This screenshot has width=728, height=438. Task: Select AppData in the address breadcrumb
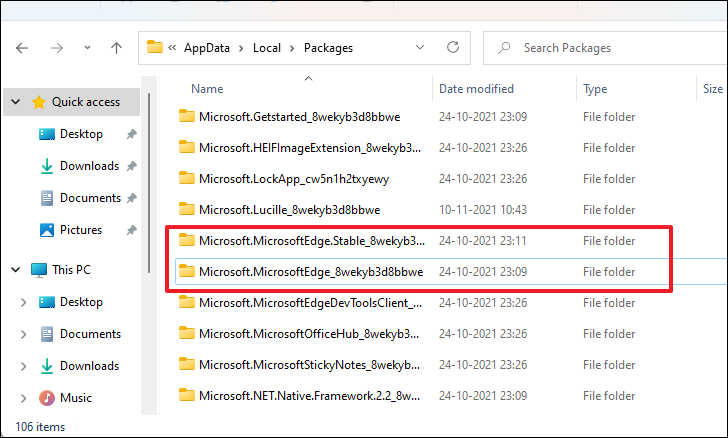click(207, 48)
